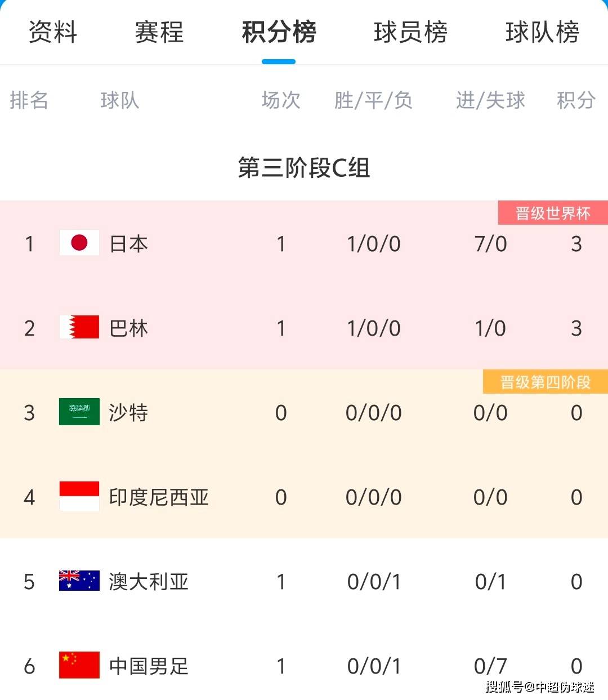Viewport: 608px width, 700px height.
Task: Select the 印度尼西亚 team name
Action: coord(159,497)
